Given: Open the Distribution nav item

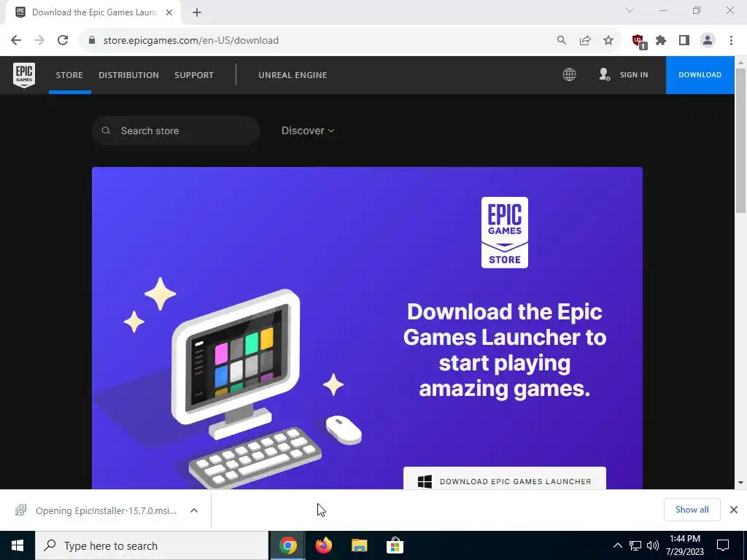Looking at the screenshot, I should point(128,75).
